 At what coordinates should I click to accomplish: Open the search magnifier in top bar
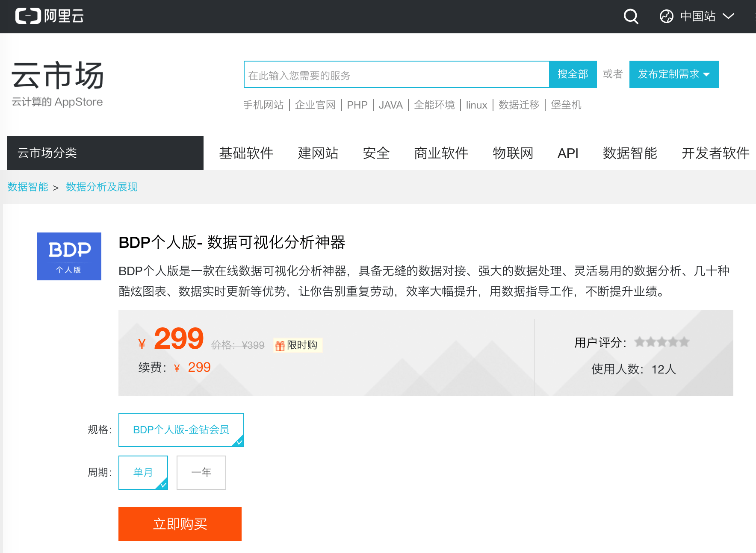pyautogui.click(x=630, y=17)
